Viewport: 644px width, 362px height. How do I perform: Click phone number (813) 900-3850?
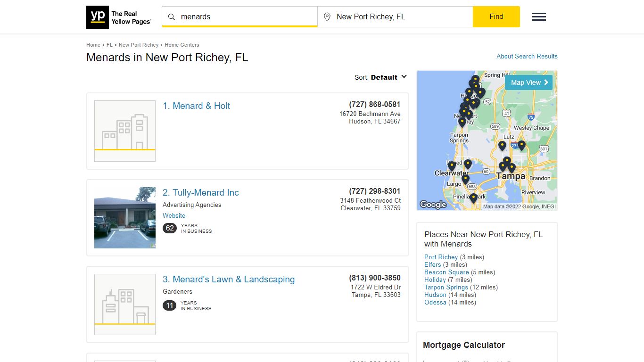pos(375,278)
